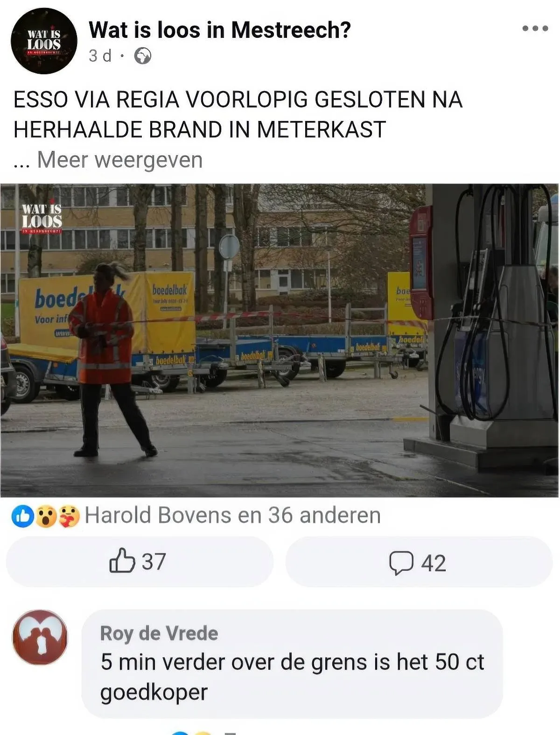The height and width of the screenshot is (735, 560).
Task: Open the Wat is Loos page avatar
Action: coord(44,41)
